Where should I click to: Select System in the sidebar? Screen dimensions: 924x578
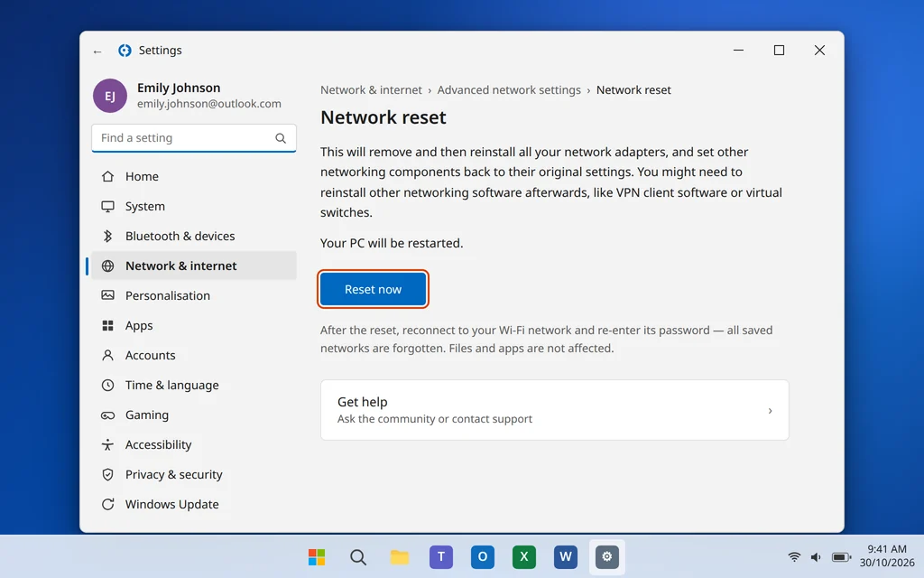point(194,207)
